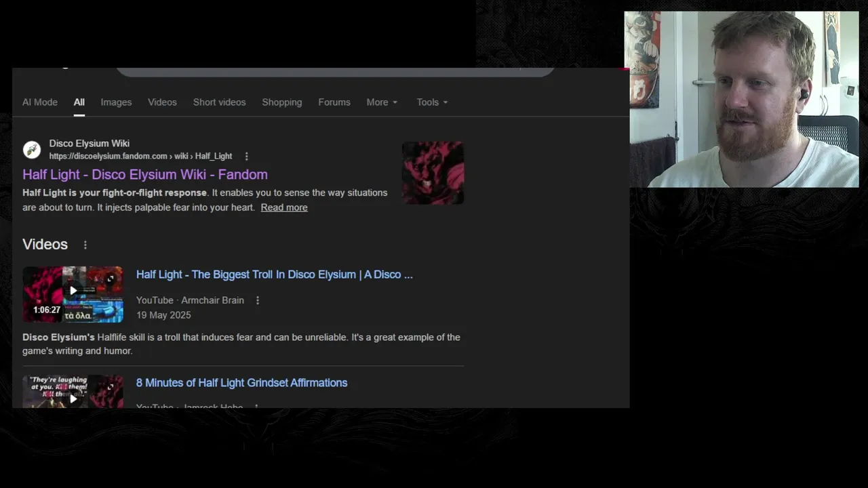Screen dimensions: 868x488
Task: Click the streamer webcam overlay
Action: 741,100
